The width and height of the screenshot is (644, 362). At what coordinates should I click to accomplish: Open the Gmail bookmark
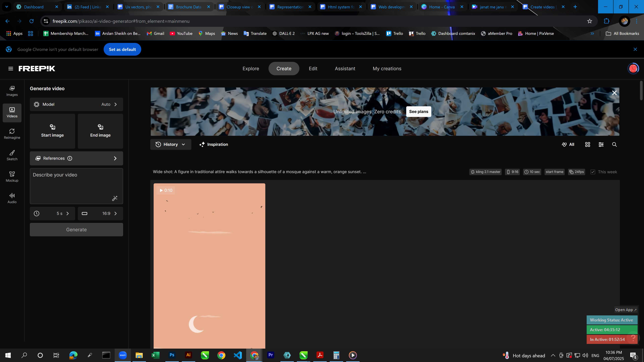(155, 34)
